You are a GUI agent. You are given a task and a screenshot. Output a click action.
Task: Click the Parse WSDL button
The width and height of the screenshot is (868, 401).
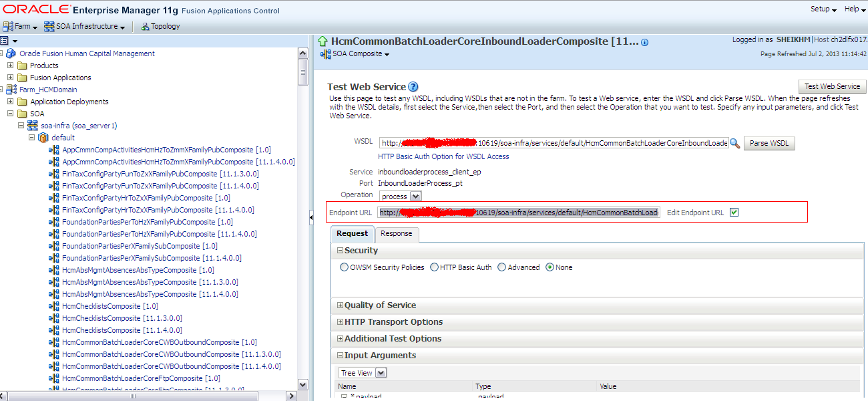769,143
